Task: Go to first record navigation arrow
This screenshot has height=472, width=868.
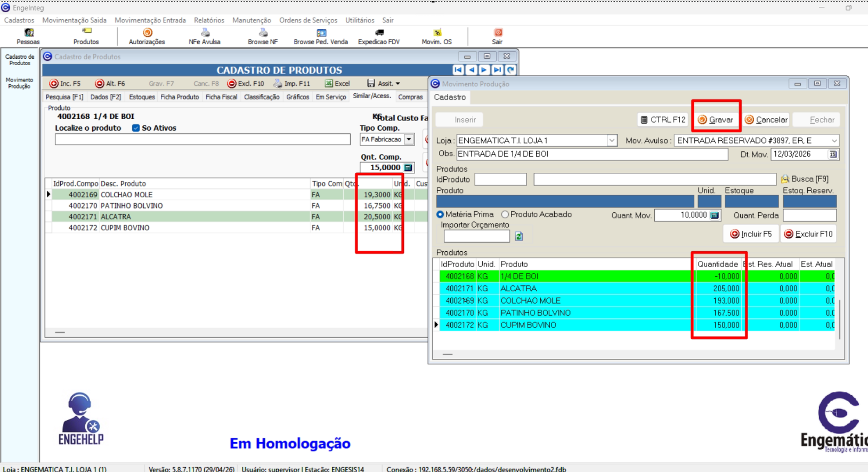Action: pos(458,70)
